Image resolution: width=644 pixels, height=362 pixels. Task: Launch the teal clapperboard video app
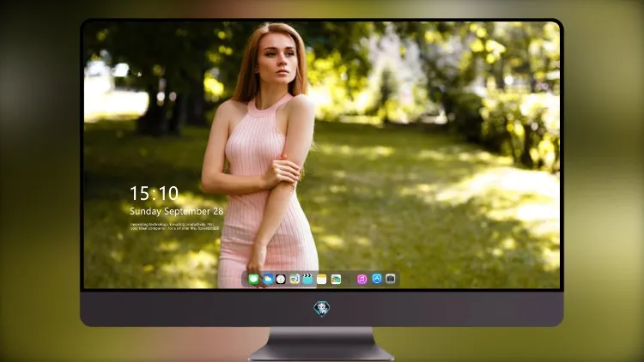click(307, 280)
